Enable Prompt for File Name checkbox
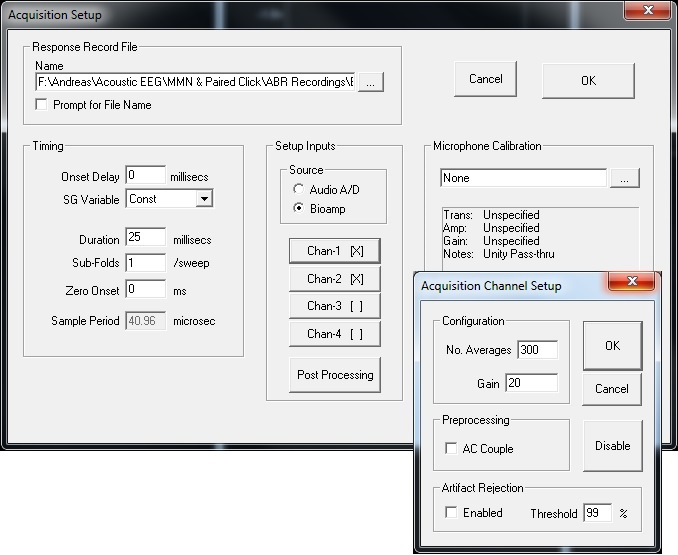The image size is (678, 555). 42,105
